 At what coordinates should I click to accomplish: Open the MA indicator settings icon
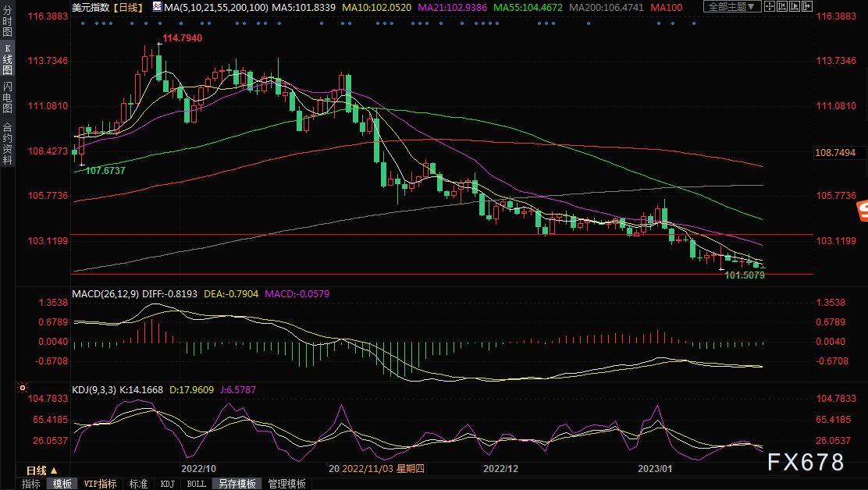[x=157, y=7]
